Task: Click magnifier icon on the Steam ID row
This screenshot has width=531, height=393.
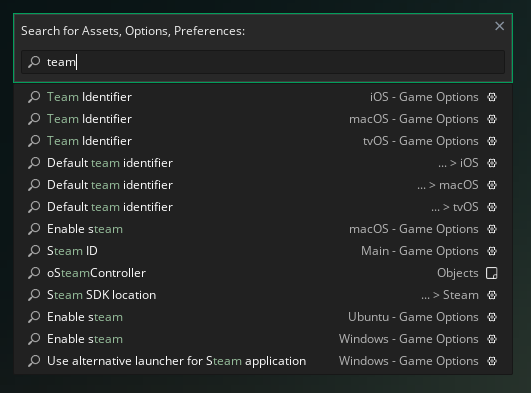Action: click(34, 251)
